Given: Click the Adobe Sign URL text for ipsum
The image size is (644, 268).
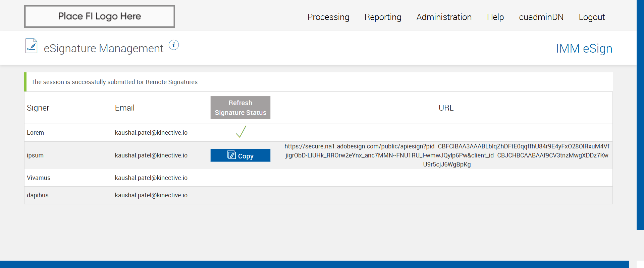Looking at the screenshot, I should 446,155.
